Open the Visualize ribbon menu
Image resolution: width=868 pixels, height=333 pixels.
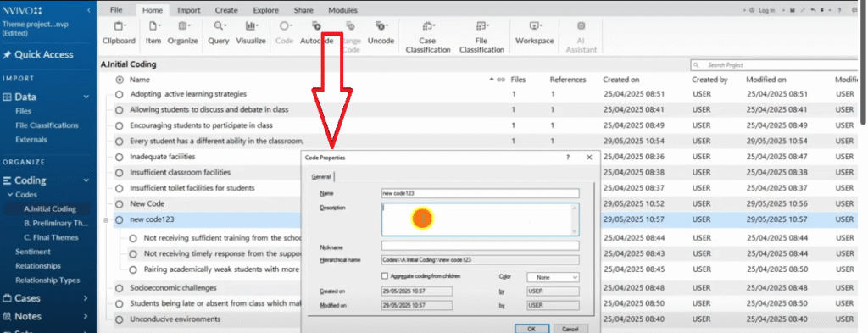pos(251,33)
